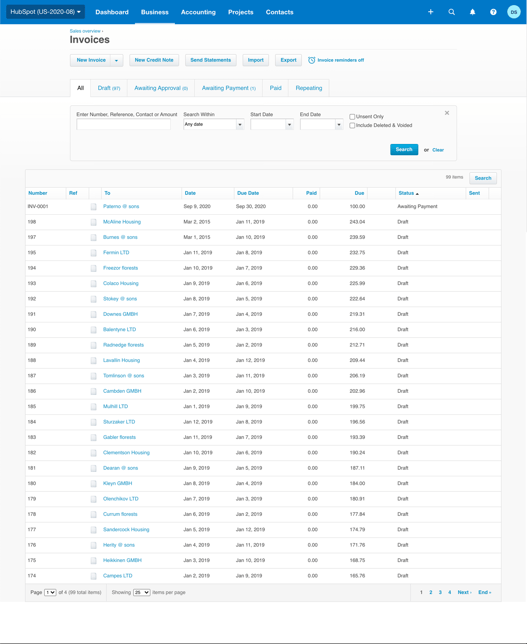527x644 pixels.
Task: Click document icon in Campes LTD row
Action: (x=94, y=576)
